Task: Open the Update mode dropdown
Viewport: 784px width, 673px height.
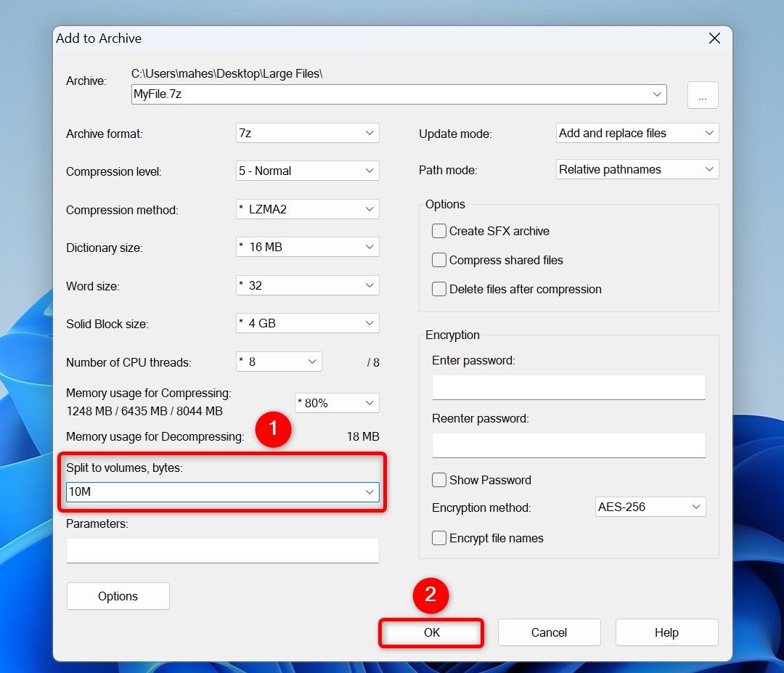Action: tap(637, 133)
